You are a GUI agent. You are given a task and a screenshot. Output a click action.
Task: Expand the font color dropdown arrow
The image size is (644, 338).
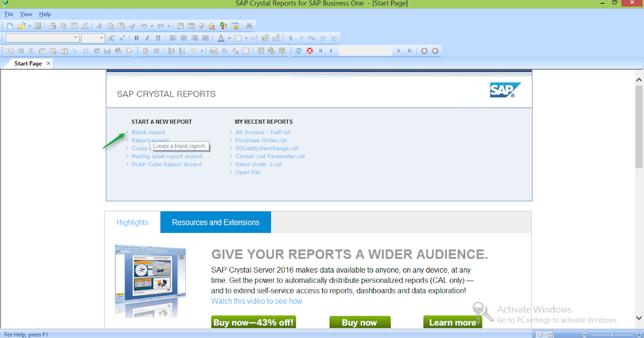(229, 38)
